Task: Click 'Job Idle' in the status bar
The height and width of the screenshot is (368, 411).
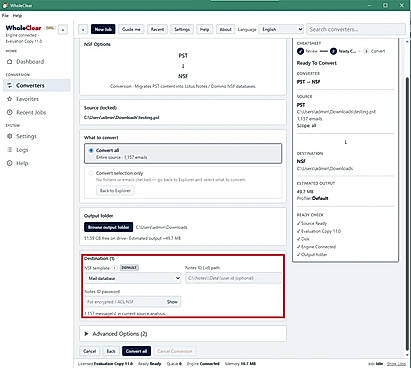Action: tap(375, 364)
